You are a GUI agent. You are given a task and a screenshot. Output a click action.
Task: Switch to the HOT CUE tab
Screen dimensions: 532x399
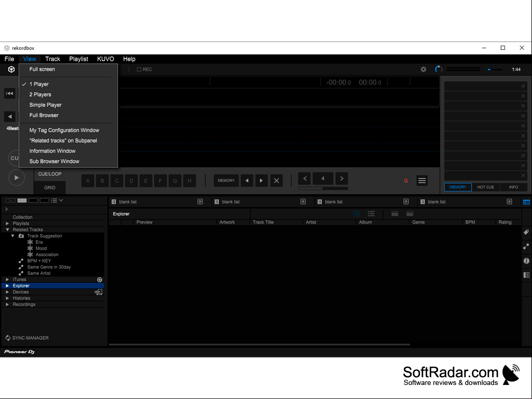485,187
